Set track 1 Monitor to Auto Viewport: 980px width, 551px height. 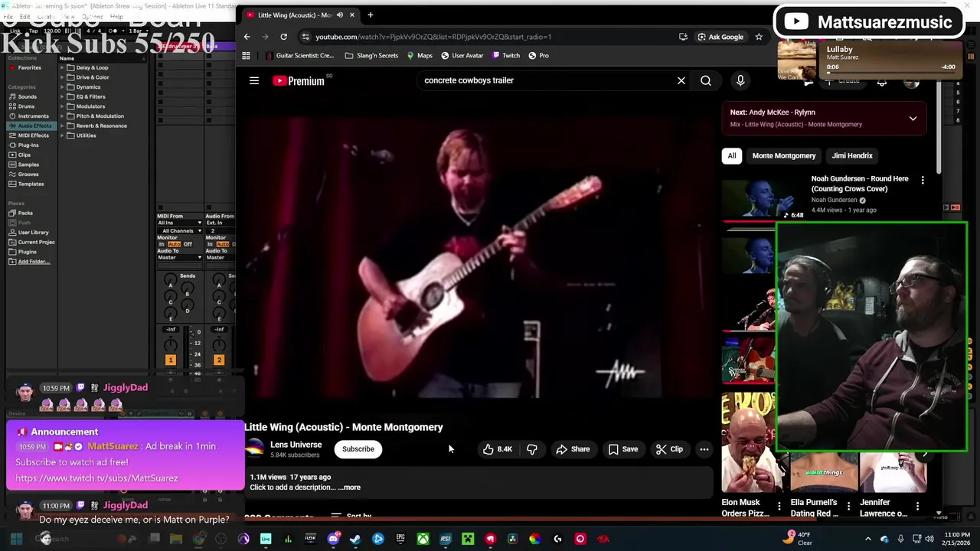click(x=174, y=244)
